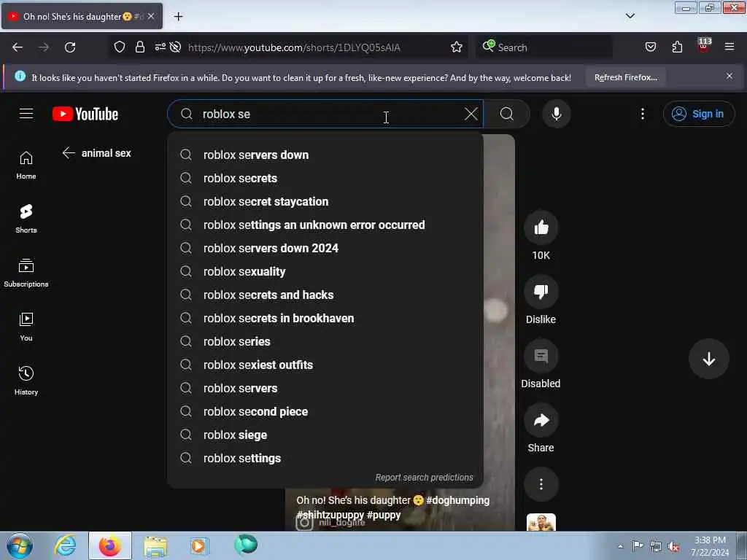Open the You section in the sidebar
Screen dimensions: 747x560
point(26,327)
